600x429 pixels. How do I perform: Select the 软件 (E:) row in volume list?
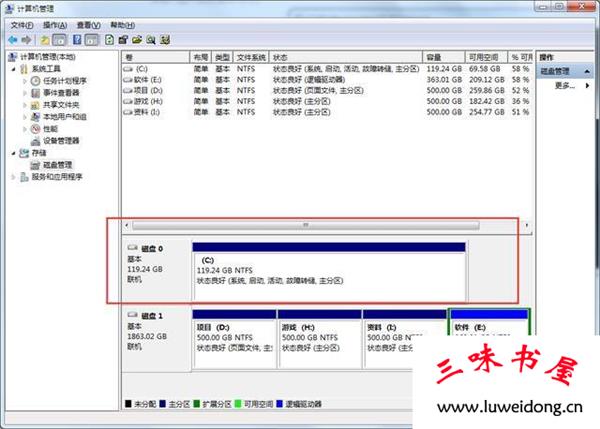click(147, 80)
